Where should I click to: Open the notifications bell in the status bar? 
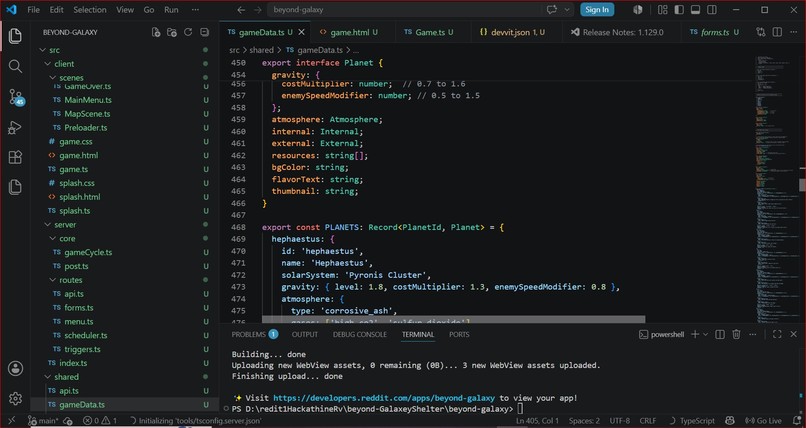pos(795,421)
